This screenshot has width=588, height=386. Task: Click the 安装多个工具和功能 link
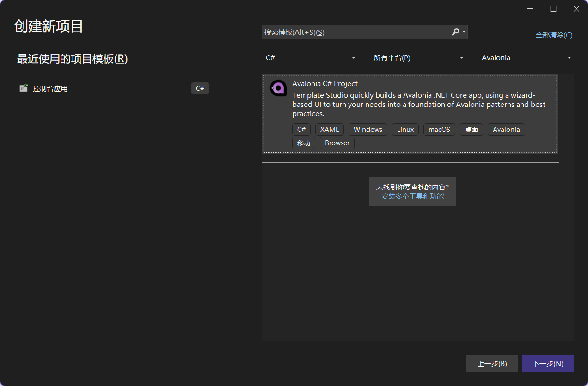(x=412, y=196)
